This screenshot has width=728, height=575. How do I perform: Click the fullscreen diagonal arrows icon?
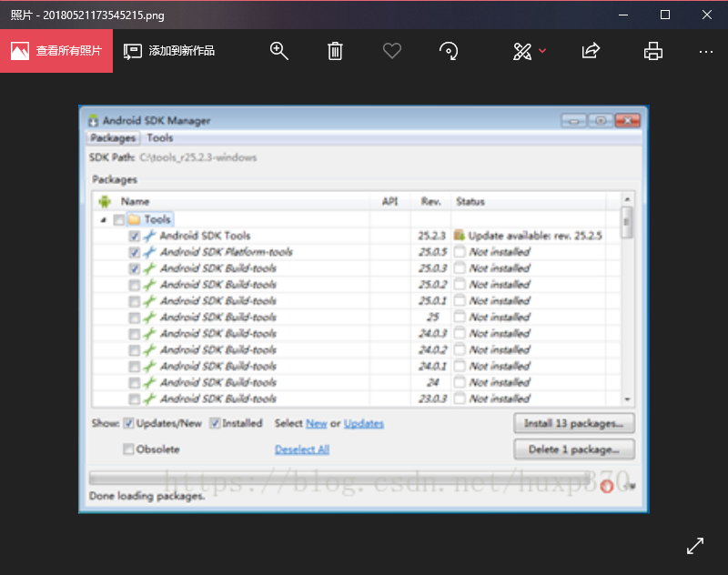click(695, 546)
